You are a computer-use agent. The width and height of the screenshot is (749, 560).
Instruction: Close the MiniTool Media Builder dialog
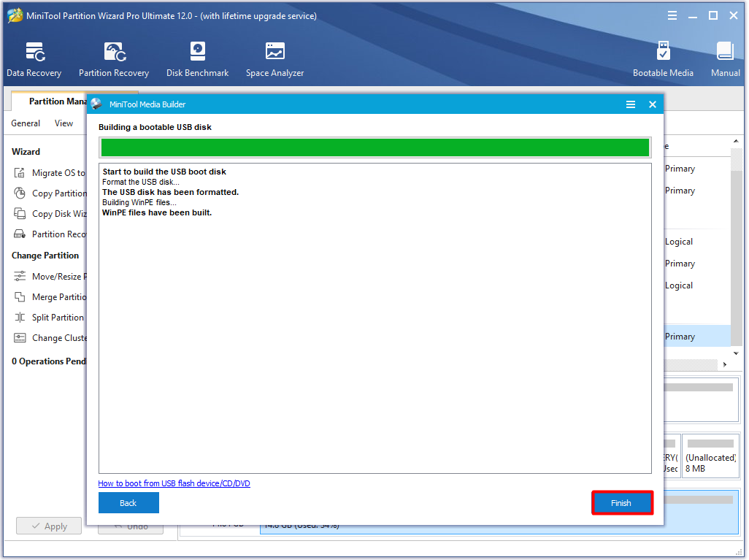pos(653,104)
